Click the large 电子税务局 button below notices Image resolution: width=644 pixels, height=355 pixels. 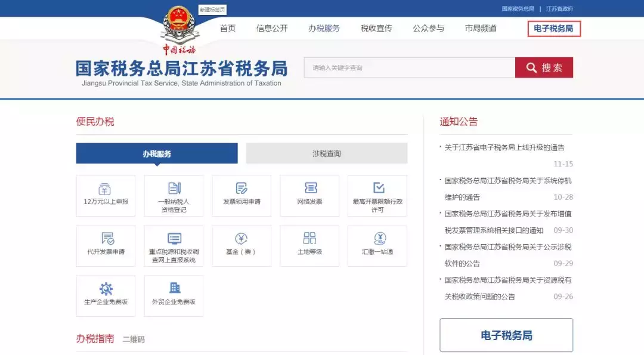[x=506, y=335]
